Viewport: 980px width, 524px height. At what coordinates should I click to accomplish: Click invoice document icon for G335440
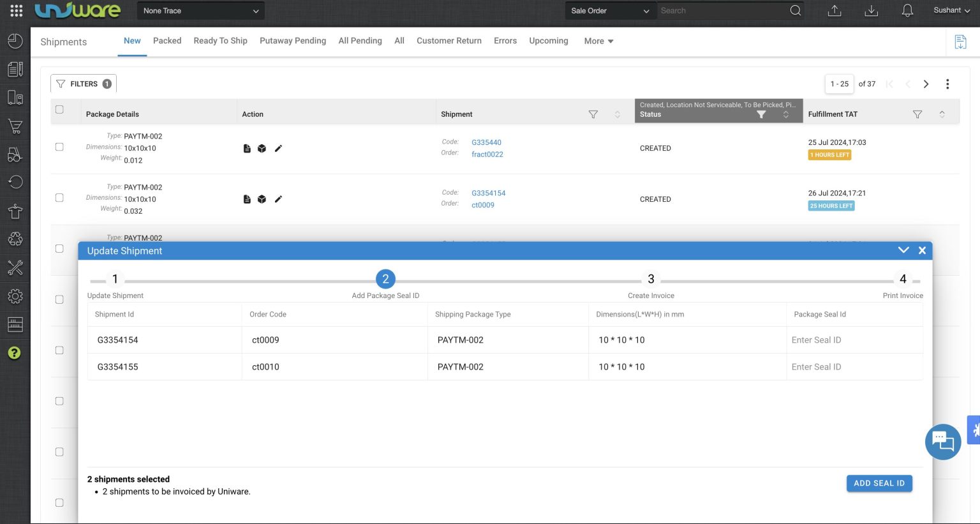pos(247,149)
